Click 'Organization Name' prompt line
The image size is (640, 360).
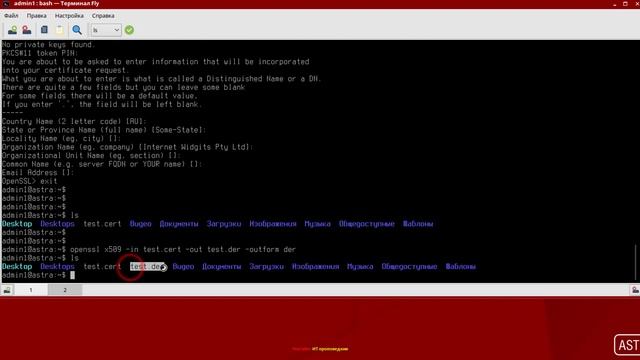[127, 147]
